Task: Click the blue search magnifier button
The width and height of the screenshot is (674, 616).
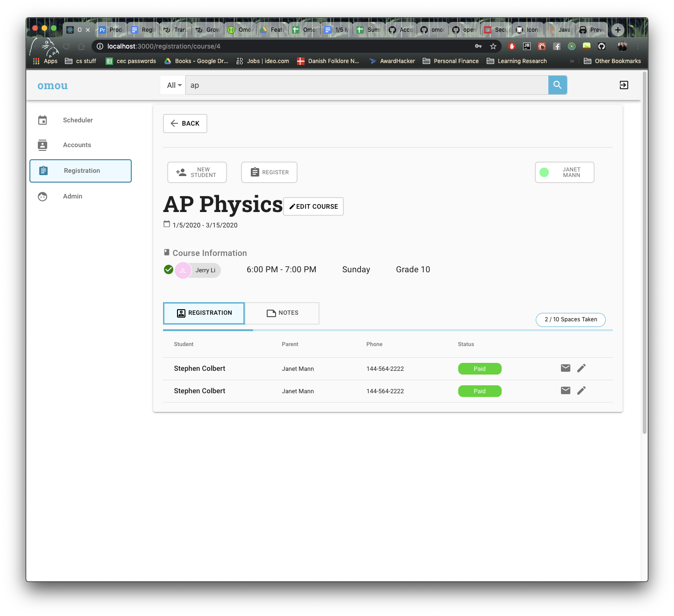Action: 557,85
